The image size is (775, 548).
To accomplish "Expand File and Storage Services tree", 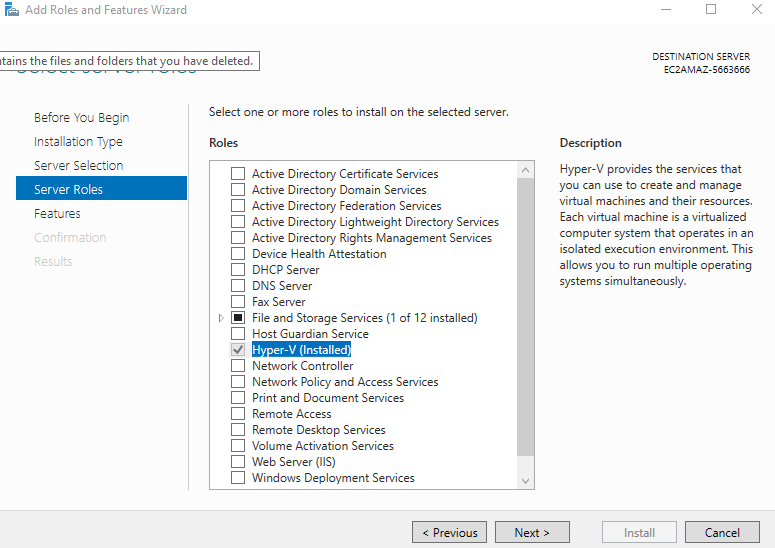I will pos(221,318).
